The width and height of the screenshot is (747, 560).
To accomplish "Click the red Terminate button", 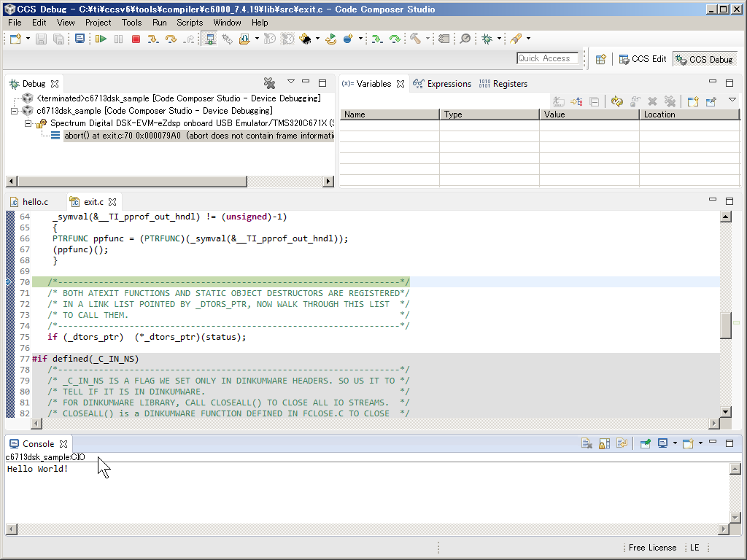I will 136,39.
